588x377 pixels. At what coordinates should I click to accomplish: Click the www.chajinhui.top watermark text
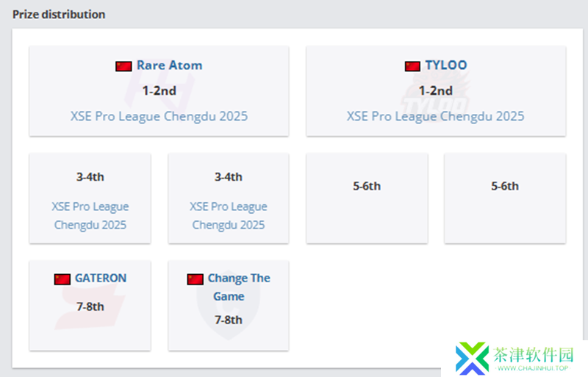[533, 368]
